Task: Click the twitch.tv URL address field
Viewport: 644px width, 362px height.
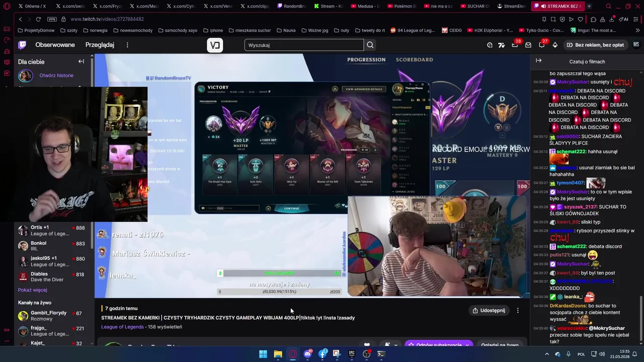Action: 107,19
